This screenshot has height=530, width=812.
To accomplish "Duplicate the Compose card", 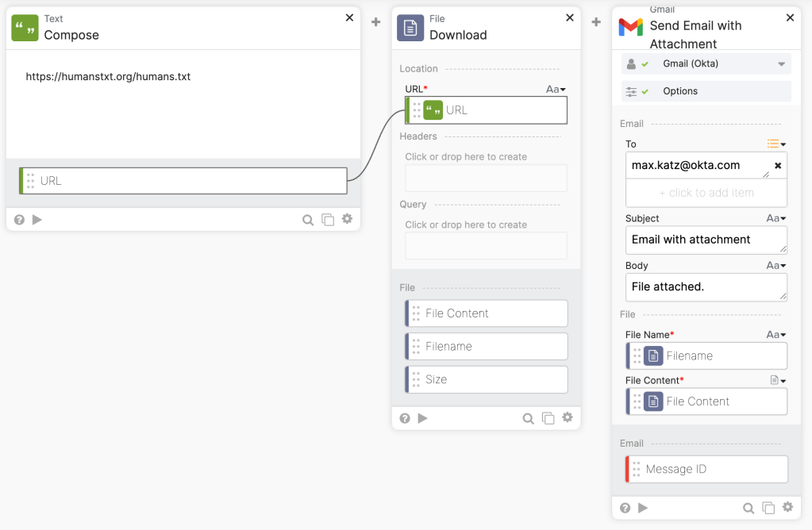I will 328,219.
